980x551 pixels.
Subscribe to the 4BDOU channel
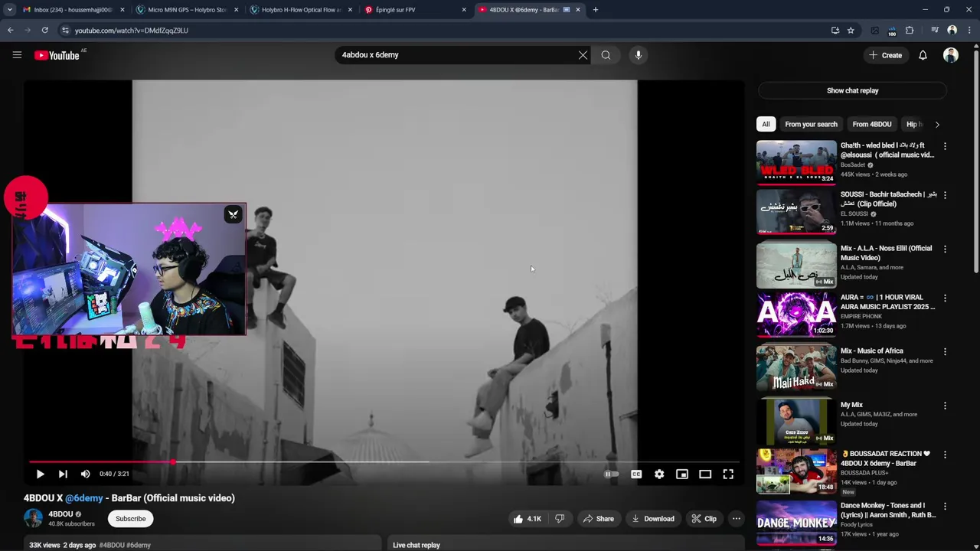(x=130, y=519)
